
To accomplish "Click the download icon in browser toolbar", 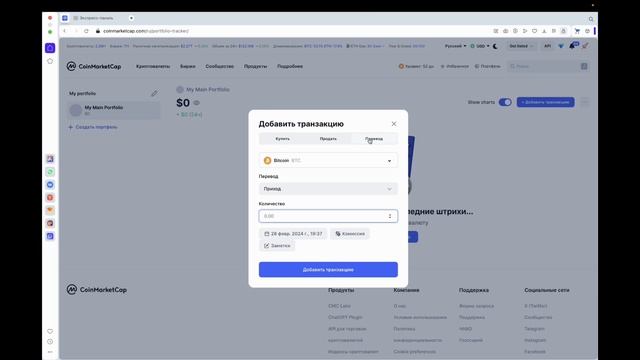I will point(544,31).
